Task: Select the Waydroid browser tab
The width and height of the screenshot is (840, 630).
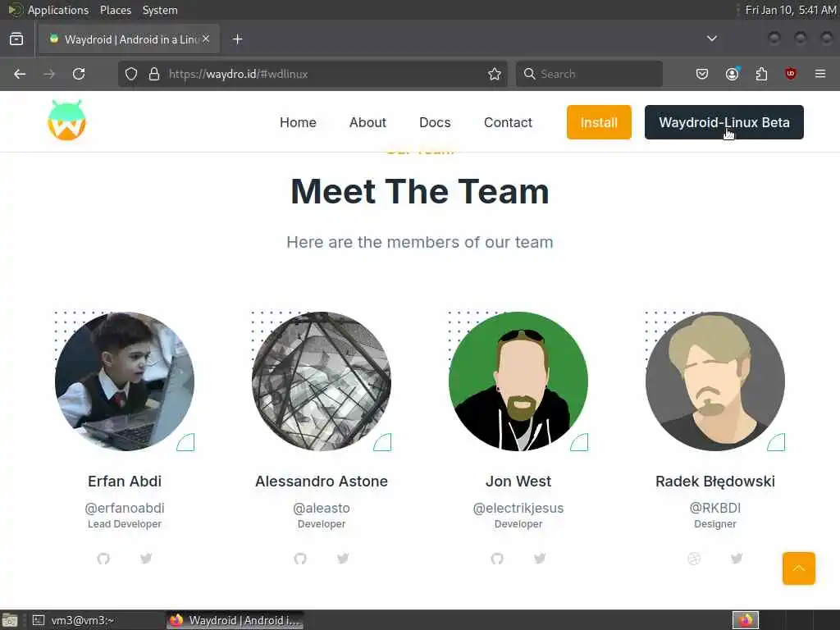Action: pyautogui.click(x=129, y=39)
